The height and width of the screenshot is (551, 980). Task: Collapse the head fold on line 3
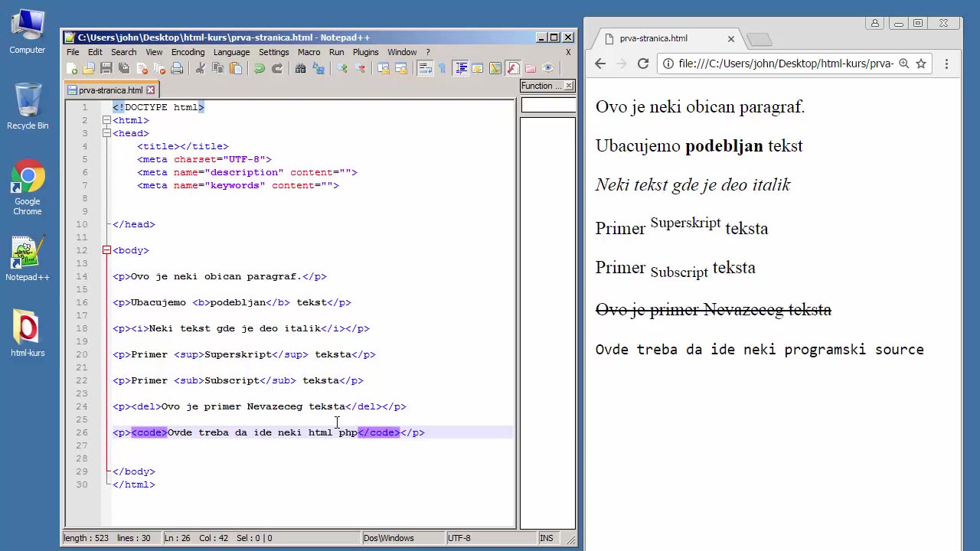[x=106, y=133]
